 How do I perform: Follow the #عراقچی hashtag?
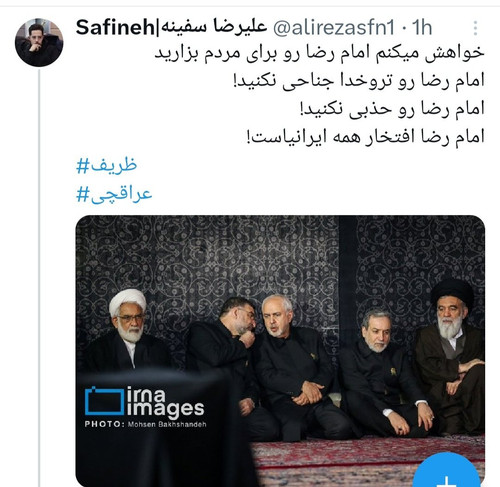[114, 194]
